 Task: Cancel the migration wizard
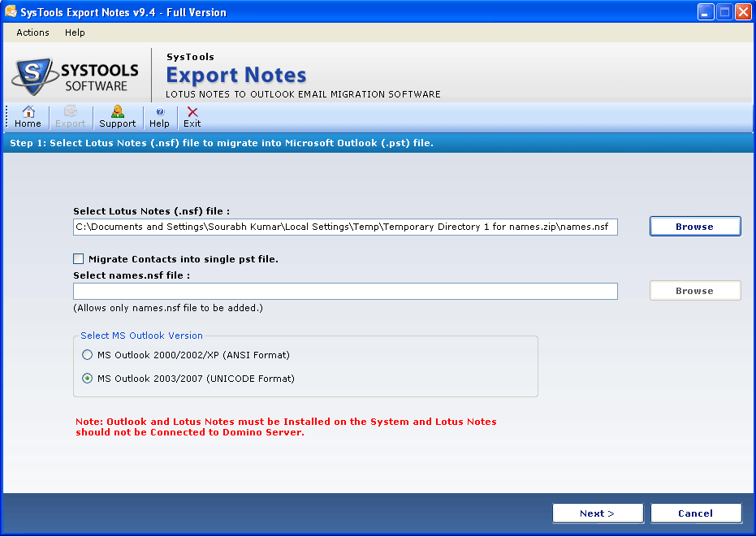point(696,513)
